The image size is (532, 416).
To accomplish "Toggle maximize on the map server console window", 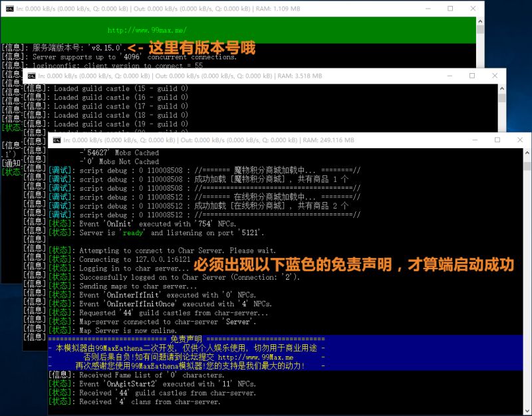I will (497, 140).
